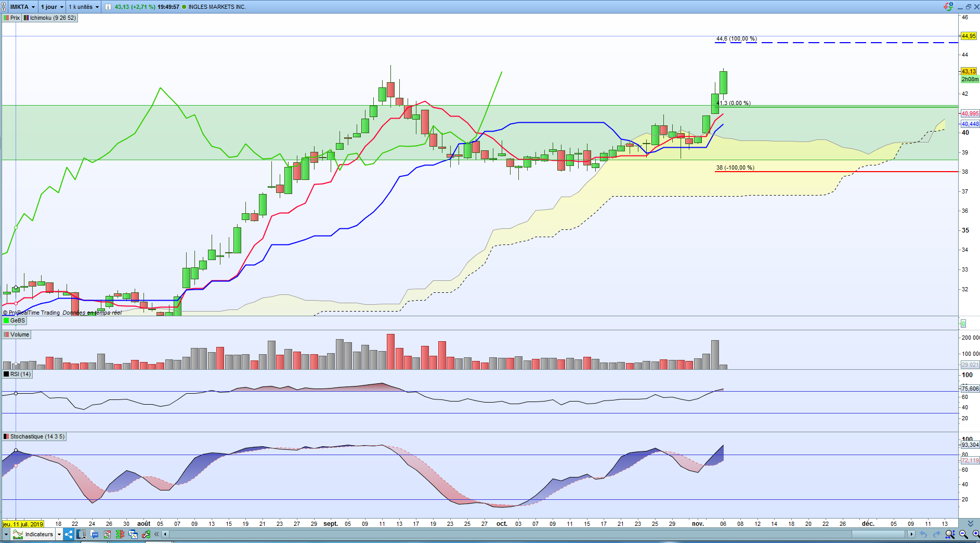Screen dimensions: 980x543
Task: Click the green and red order book icon
Action: pos(120,534)
